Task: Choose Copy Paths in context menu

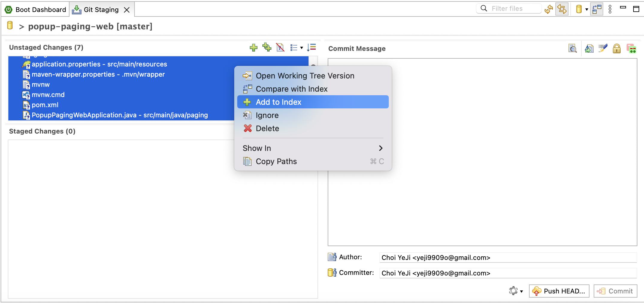Action: tap(313, 161)
